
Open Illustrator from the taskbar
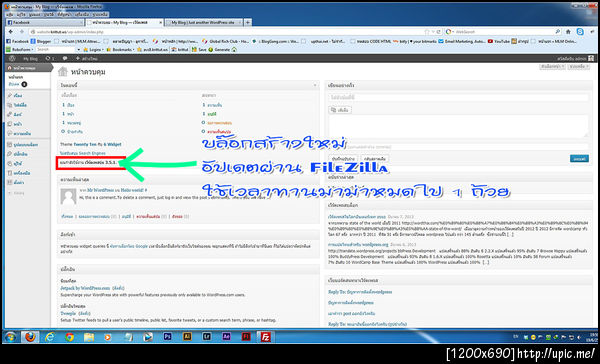(187, 337)
